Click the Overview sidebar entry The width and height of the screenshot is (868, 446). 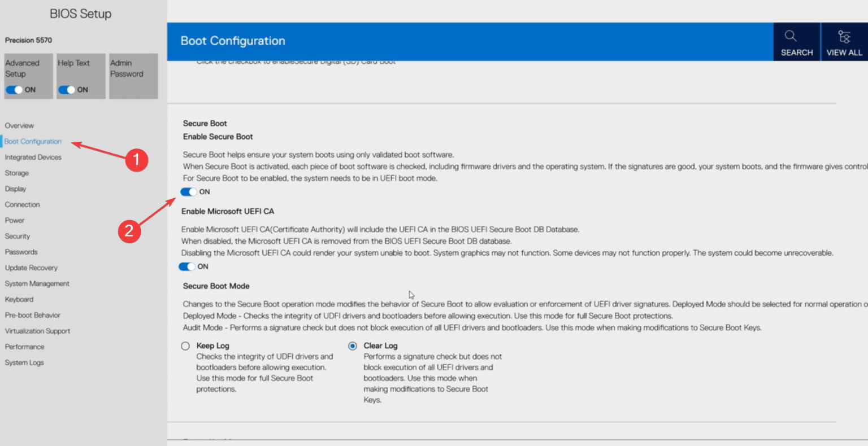point(19,125)
